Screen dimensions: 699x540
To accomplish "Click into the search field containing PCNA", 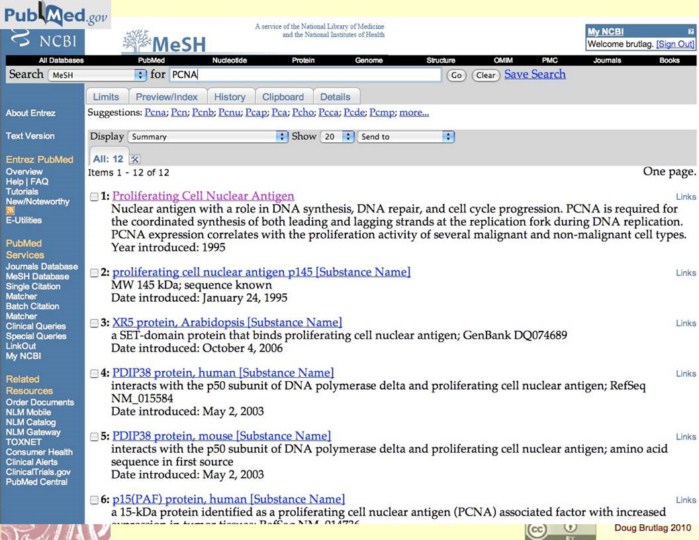I will pyautogui.click(x=304, y=75).
